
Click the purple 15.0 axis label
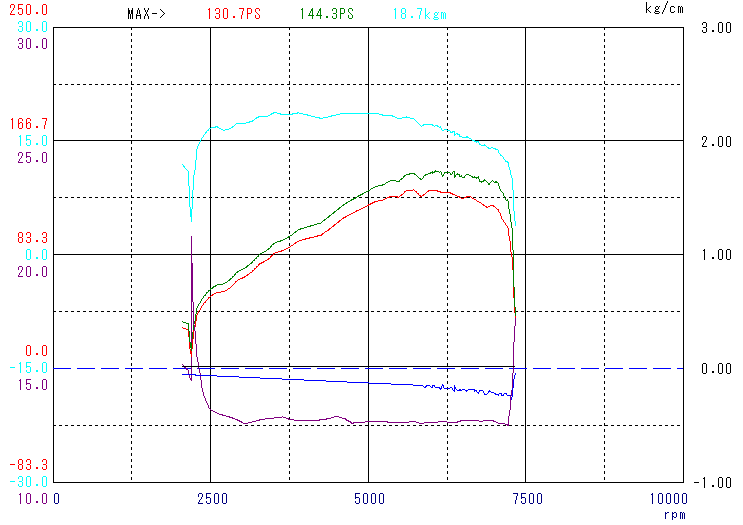[x=32, y=385]
